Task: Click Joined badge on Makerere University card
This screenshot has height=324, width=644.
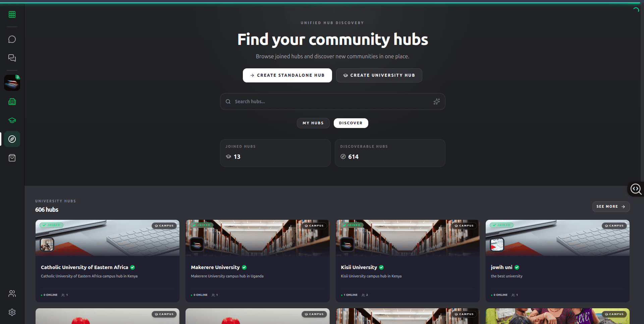Action: tap(201, 225)
